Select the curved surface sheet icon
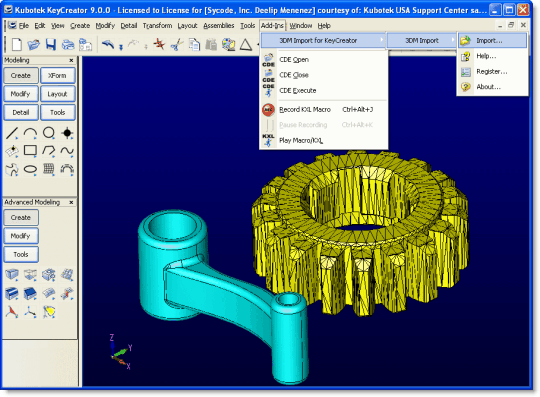Screen dimensions: 540x397 point(49,293)
